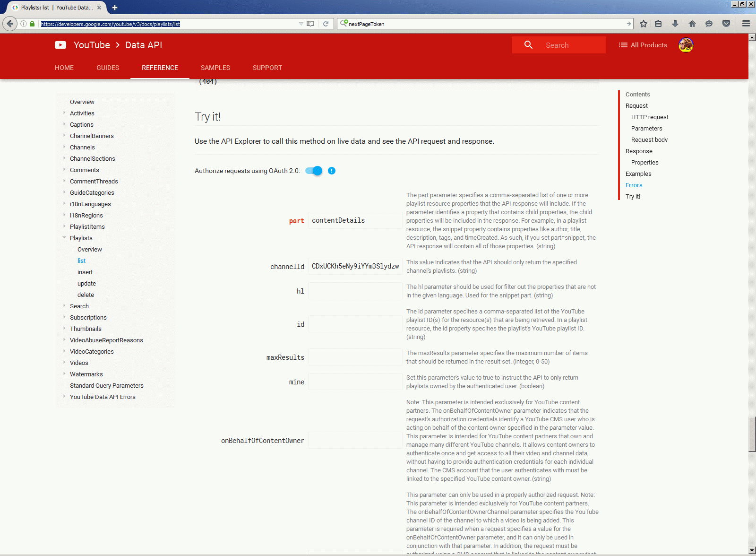Open the site information icon in address bar
Image resolution: width=756 pixels, height=556 pixels.
tap(24, 24)
